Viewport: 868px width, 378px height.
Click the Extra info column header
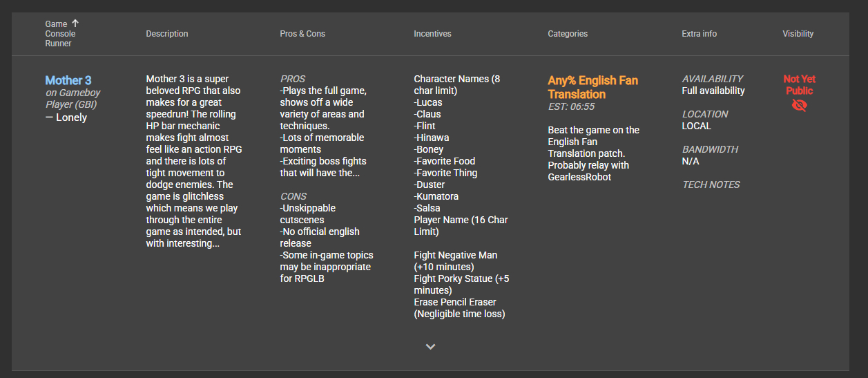699,34
